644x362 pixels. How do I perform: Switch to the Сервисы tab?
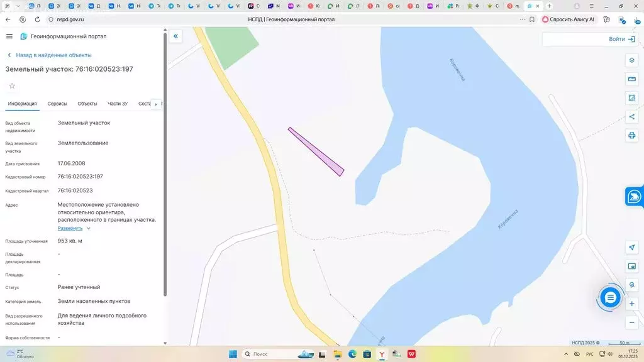coord(57,104)
